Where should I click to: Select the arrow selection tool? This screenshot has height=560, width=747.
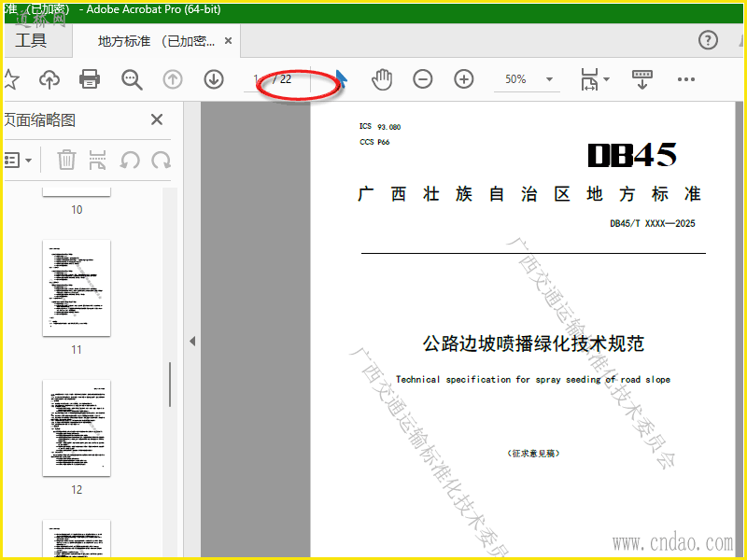341,79
